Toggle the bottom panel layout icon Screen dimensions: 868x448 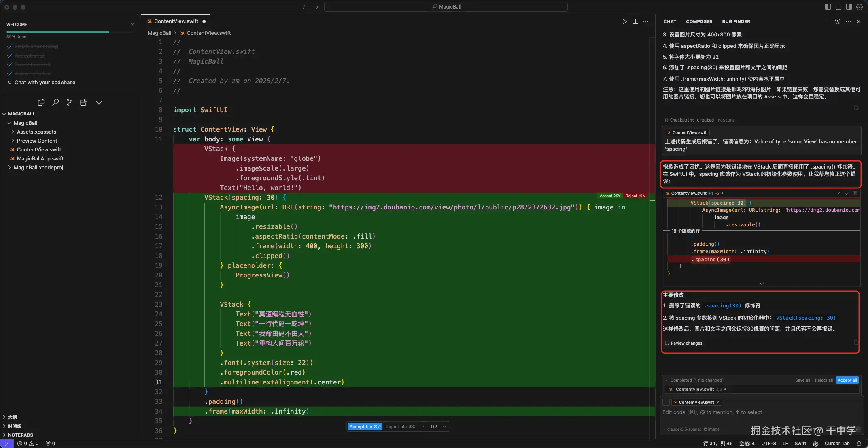coord(838,7)
